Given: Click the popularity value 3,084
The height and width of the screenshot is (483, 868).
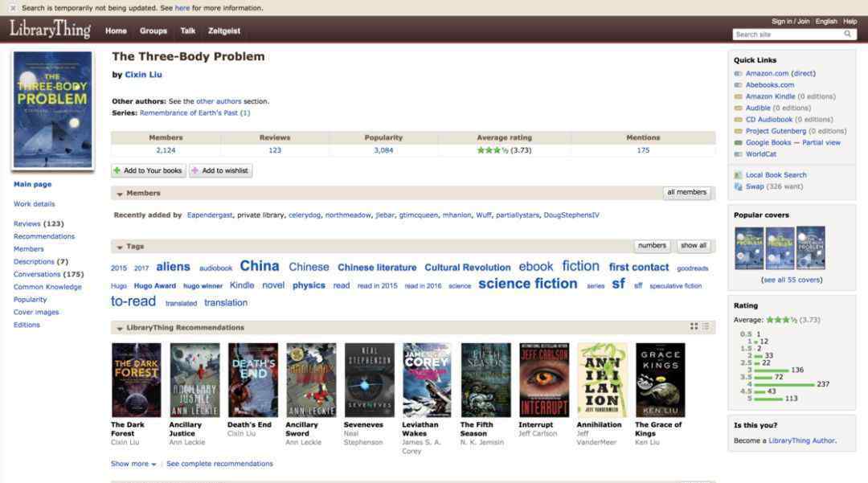Looking at the screenshot, I should click(x=383, y=150).
